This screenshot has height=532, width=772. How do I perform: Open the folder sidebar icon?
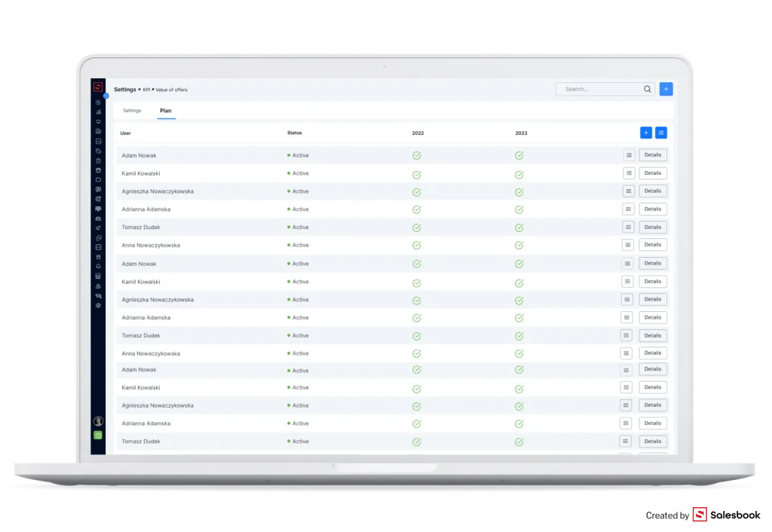[x=98, y=179]
